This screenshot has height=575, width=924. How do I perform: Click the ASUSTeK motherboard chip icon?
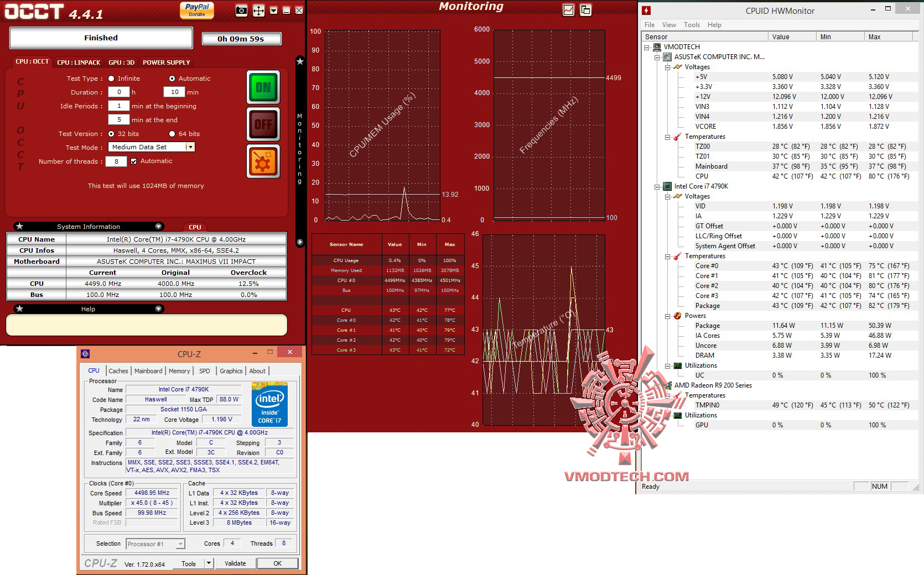coord(667,57)
